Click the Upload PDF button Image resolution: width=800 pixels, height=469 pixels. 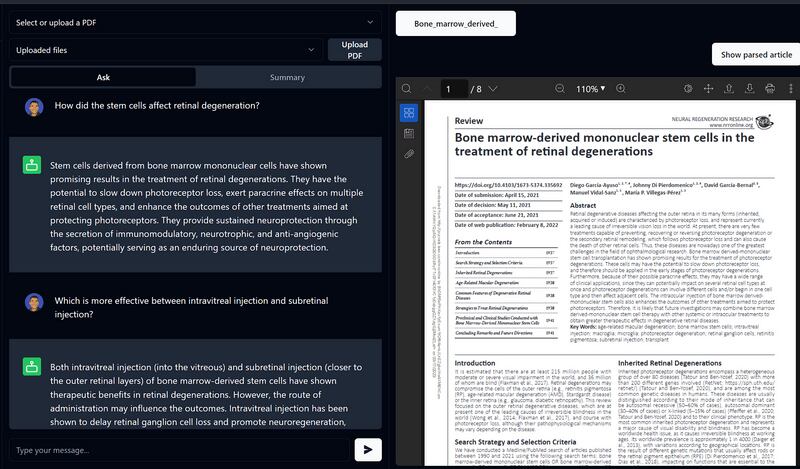354,50
